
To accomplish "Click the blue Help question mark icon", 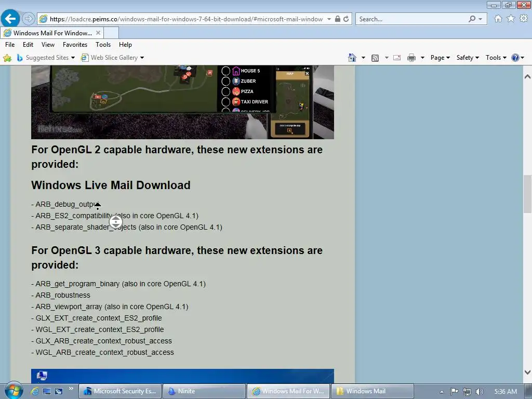I will (x=515, y=58).
